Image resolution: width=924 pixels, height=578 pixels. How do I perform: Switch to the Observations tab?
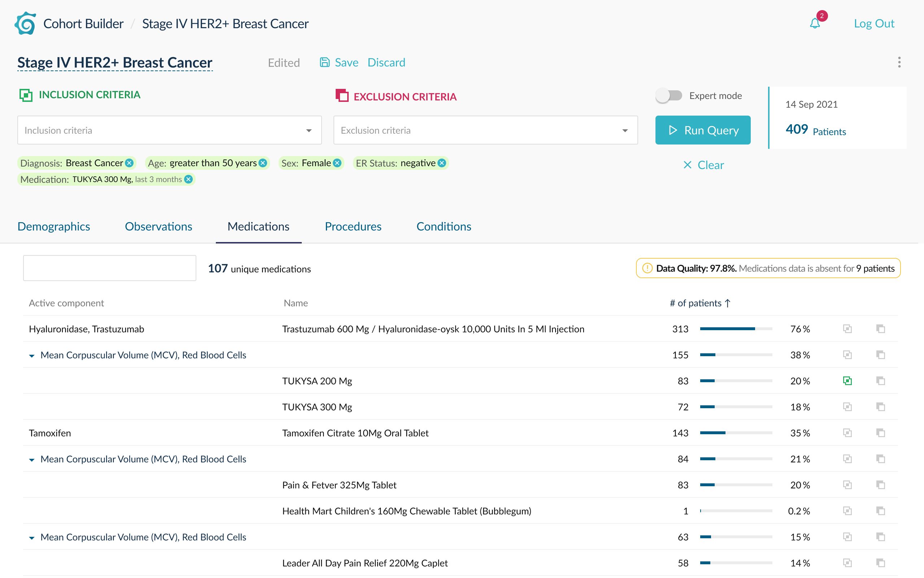click(x=158, y=226)
